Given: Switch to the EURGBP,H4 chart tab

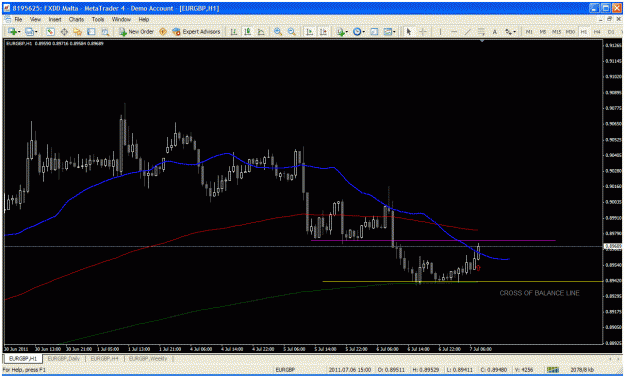Looking at the screenshot, I should 104,358.
